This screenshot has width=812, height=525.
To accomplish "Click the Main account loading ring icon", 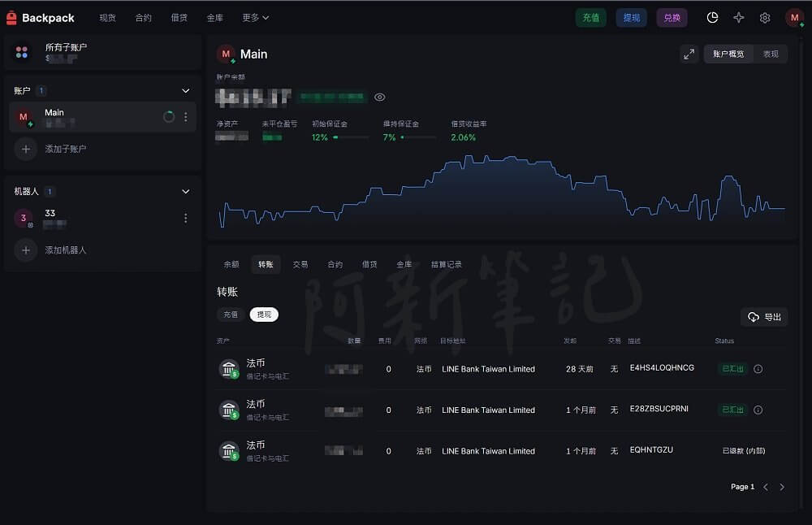I will pyautogui.click(x=169, y=116).
